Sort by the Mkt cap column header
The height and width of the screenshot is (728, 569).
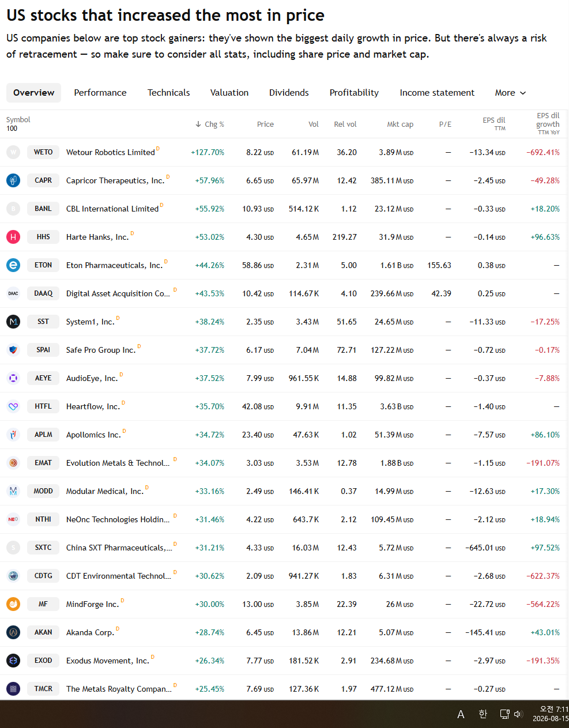pos(400,125)
